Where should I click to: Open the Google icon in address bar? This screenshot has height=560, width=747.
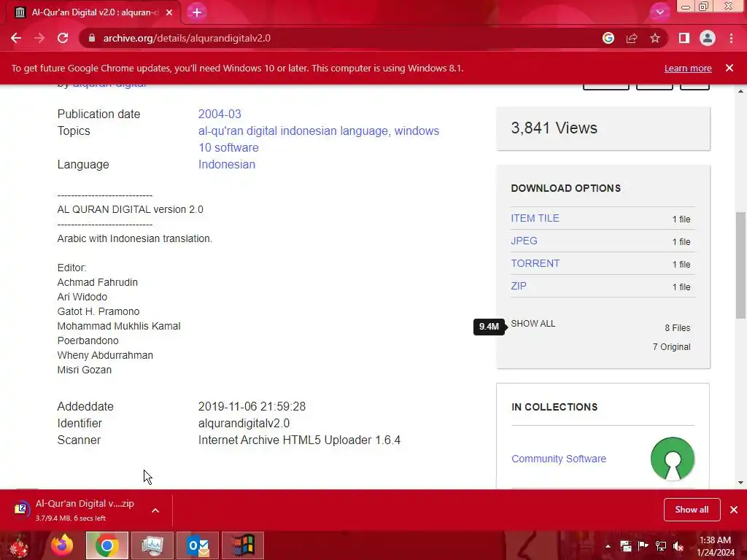(608, 38)
